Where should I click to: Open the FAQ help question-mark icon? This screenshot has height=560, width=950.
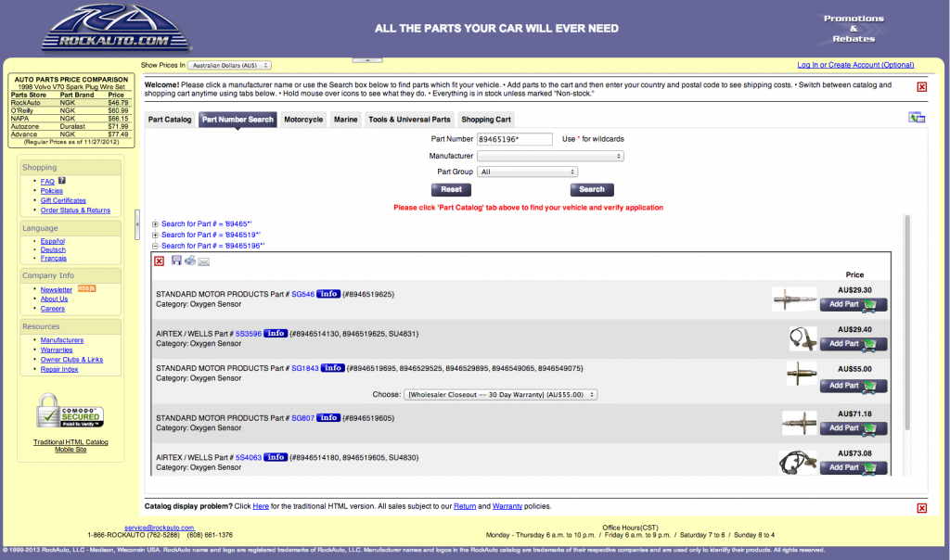(62, 181)
